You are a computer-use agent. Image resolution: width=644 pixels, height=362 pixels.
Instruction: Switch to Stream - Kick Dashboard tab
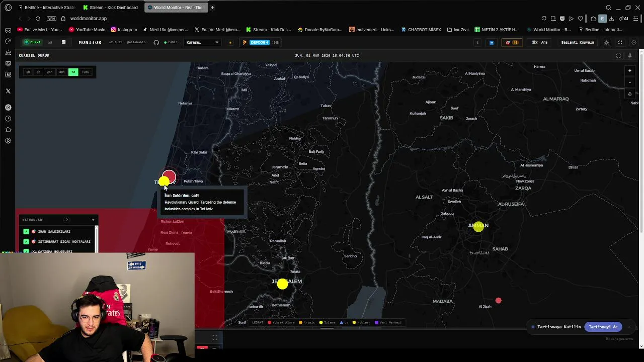pyautogui.click(x=110, y=8)
